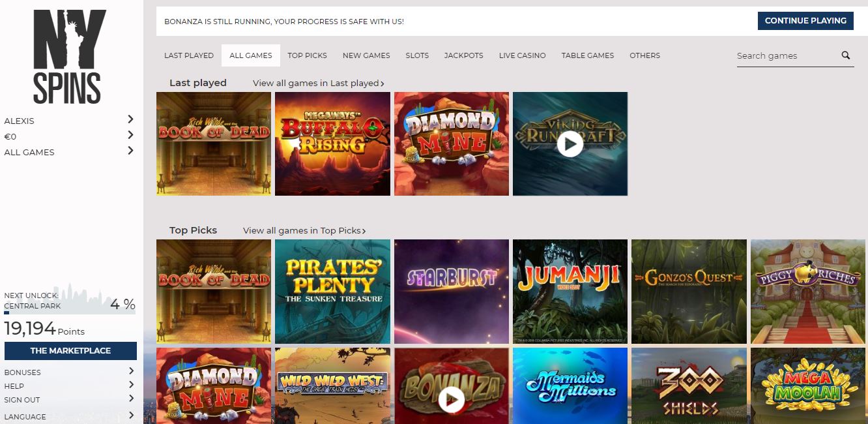Switch to TOP PICKS tab
This screenshot has width=868, height=424.
(x=308, y=55)
